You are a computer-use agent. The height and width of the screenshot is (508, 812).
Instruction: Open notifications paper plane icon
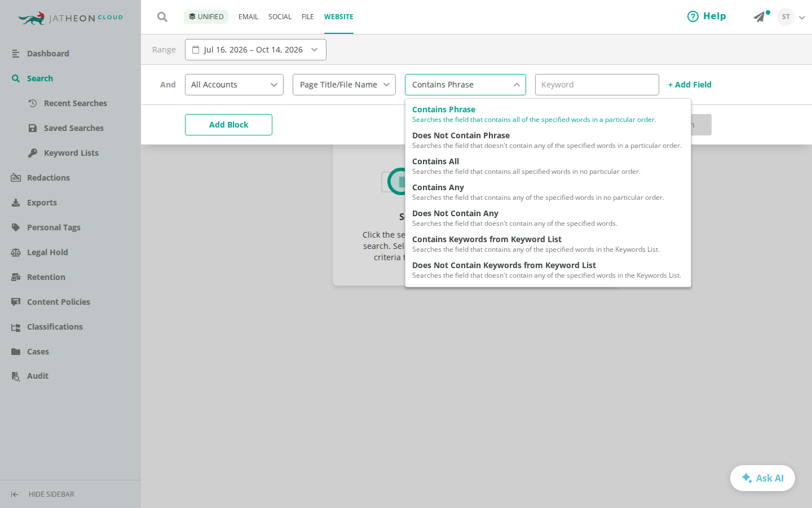coord(760,17)
